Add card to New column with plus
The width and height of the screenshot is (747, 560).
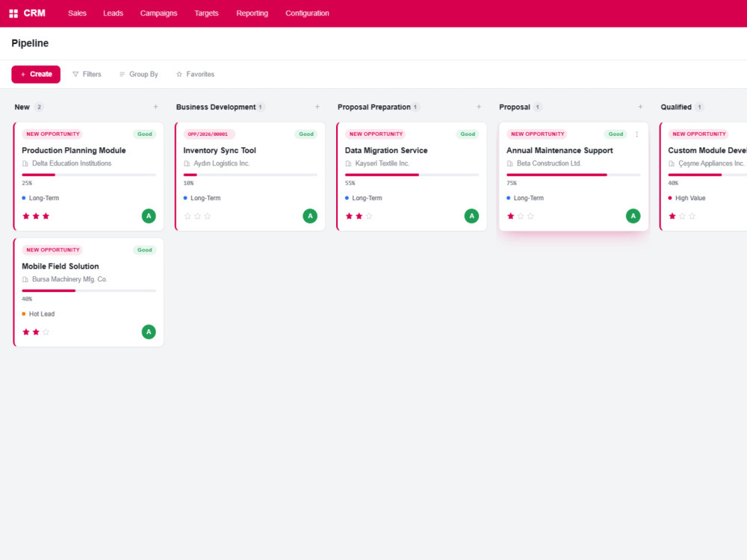coord(156,107)
